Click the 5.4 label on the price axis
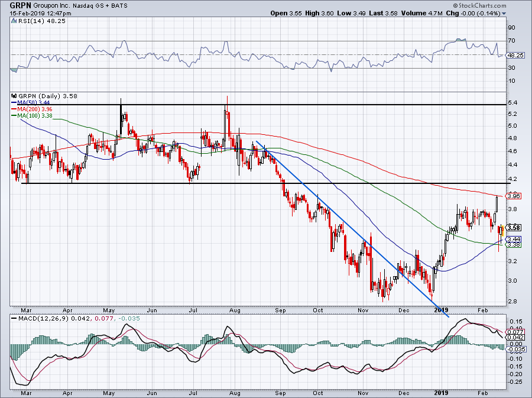 pos(512,103)
